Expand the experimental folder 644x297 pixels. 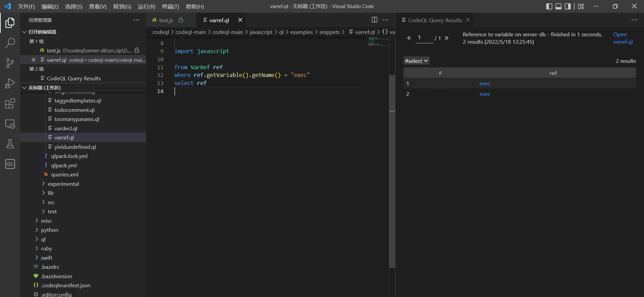pos(63,184)
